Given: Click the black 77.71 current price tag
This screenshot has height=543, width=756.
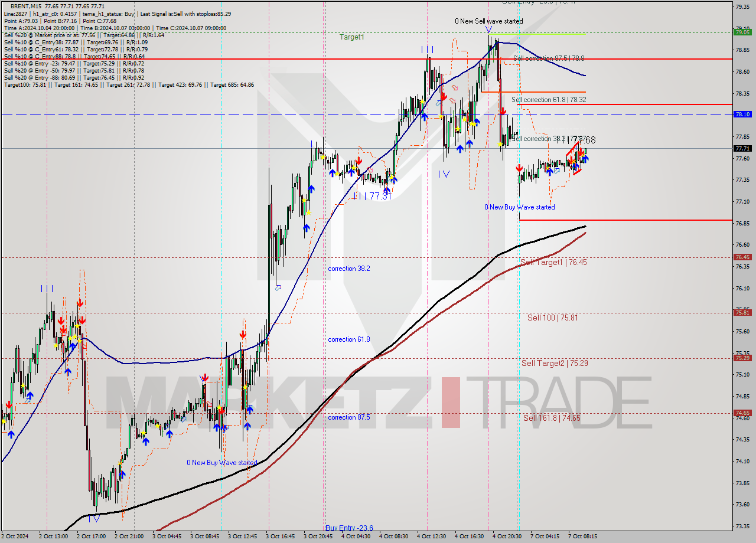Looking at the screenshot, I should pyautogui.click(x=742, y=149).
